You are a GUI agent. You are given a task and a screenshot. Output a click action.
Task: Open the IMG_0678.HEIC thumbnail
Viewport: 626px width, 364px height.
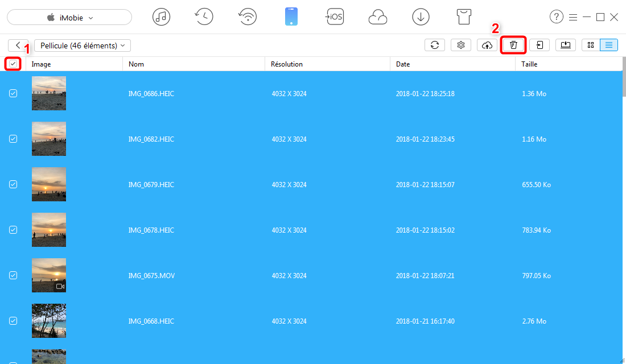point(49,230)
